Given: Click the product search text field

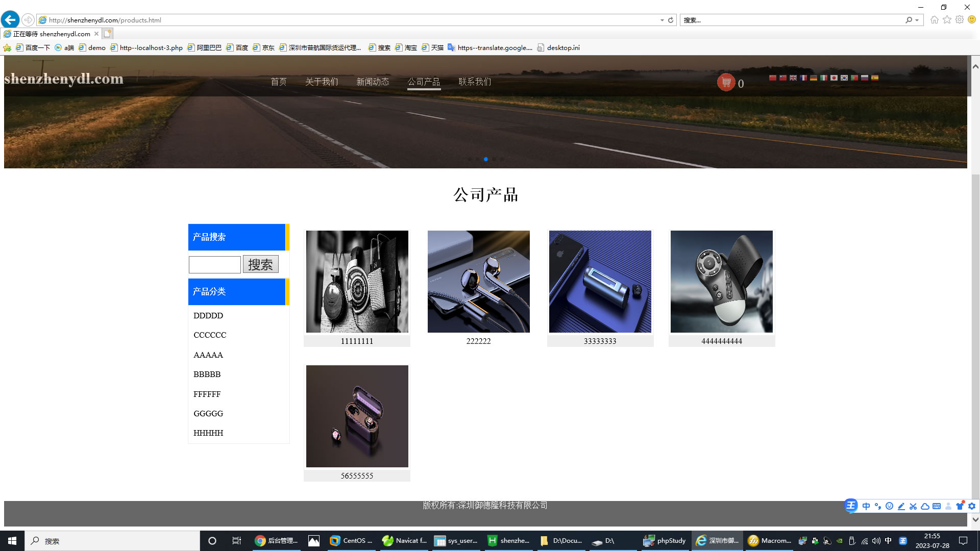Looking at the screenshot, I should pyautogui.click(x=215, y=264).
